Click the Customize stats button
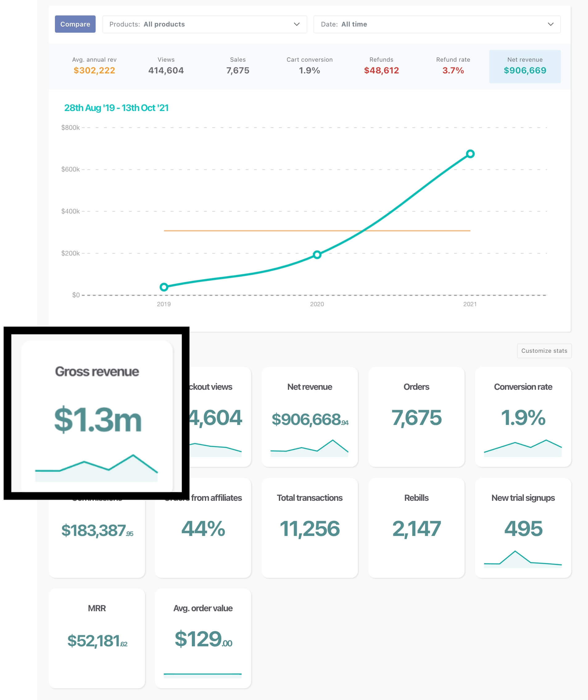This screenshot has width=588, height=700. (x=544, y=351)
